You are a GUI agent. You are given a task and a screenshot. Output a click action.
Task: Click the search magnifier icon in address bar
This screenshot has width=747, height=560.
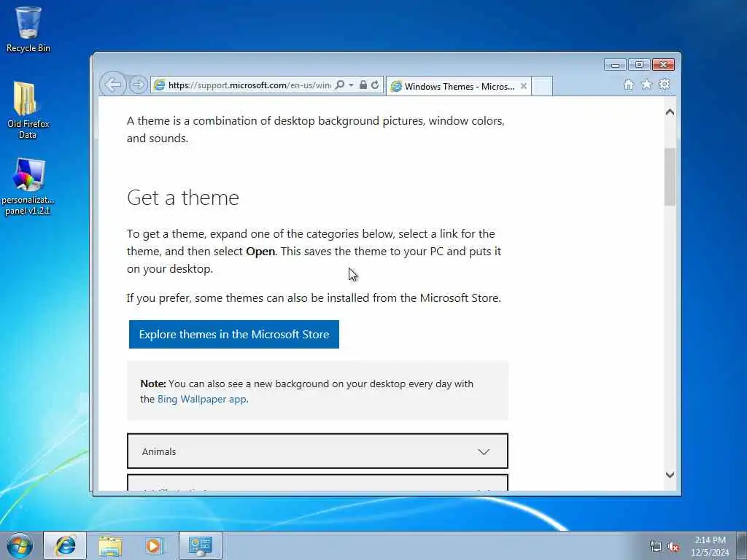(x=340, y=85)
